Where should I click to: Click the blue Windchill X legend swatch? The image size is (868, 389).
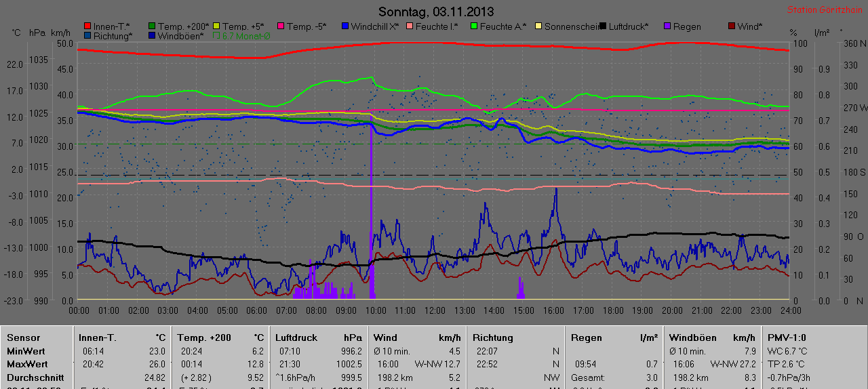pyautogui.click(x=345, y=26)
